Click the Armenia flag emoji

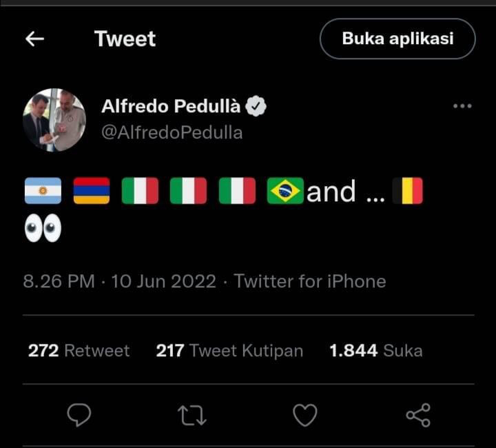(92, 191)
